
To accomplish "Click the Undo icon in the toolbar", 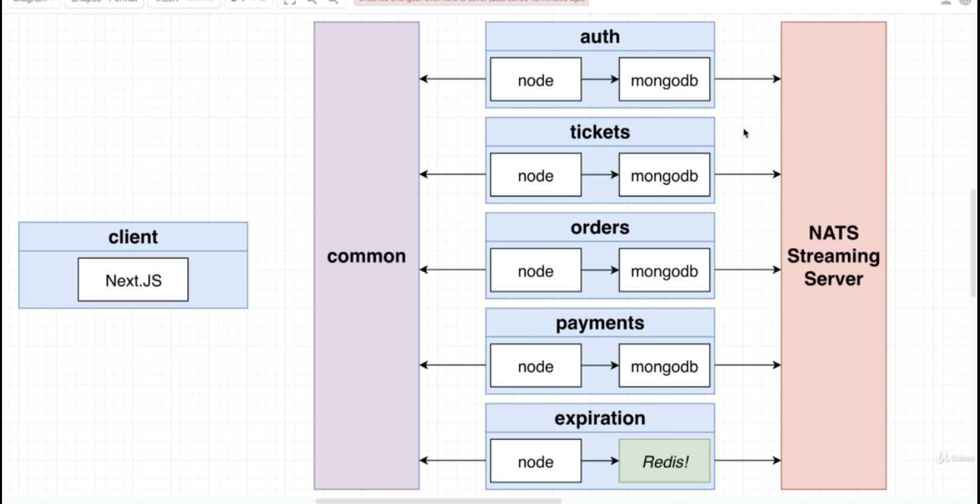I will click(x=254, y=2).
